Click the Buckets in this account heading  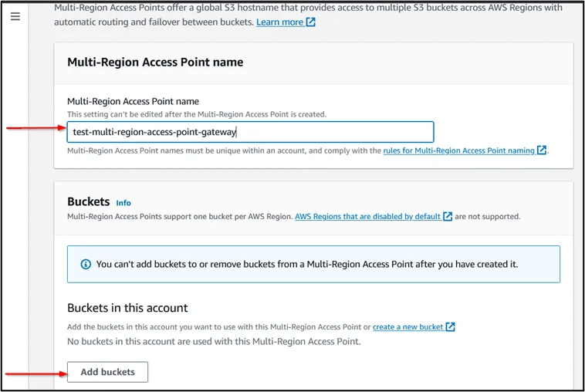pos(127,308)
